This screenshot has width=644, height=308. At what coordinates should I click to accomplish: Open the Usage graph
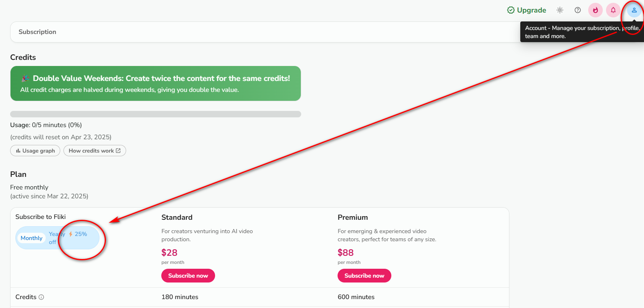35,151
